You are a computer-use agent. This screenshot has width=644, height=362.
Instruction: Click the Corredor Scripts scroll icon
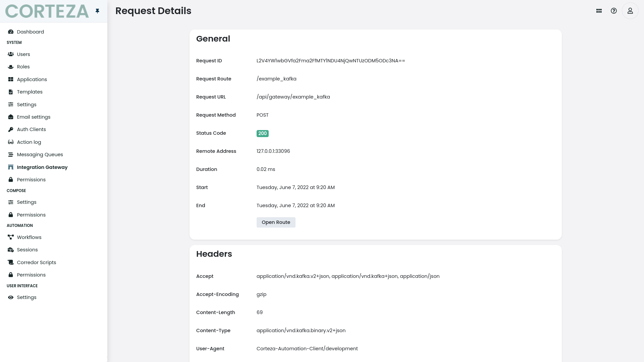(x=11, y=262)
